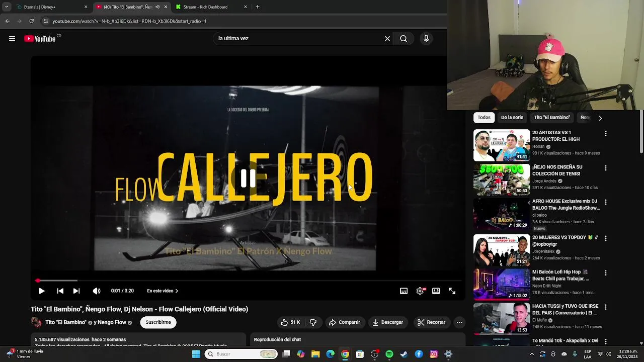The width and height of the screenshot is (644, 362).
Task: Seek on the video progress bar
Action: tap(248, 281)
